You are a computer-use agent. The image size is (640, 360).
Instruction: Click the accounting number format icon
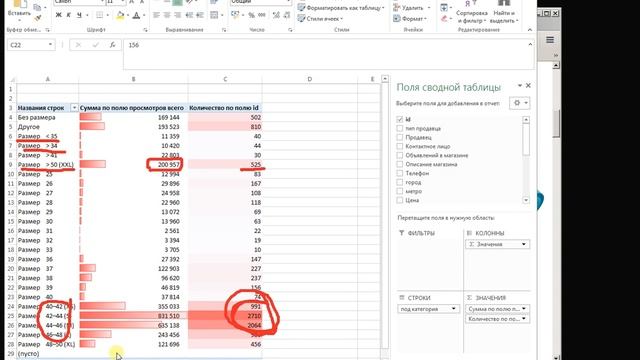[236, 15]
